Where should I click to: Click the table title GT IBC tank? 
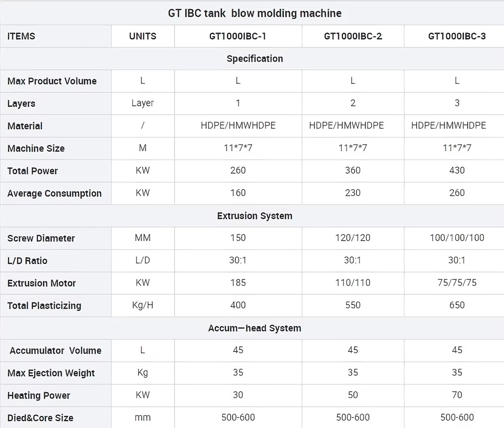point(197,13)
